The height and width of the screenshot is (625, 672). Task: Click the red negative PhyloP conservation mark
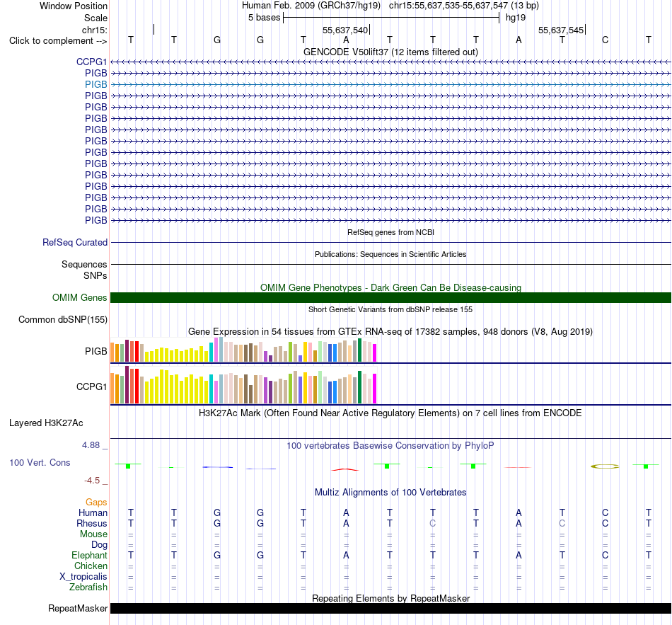point(345,469)
